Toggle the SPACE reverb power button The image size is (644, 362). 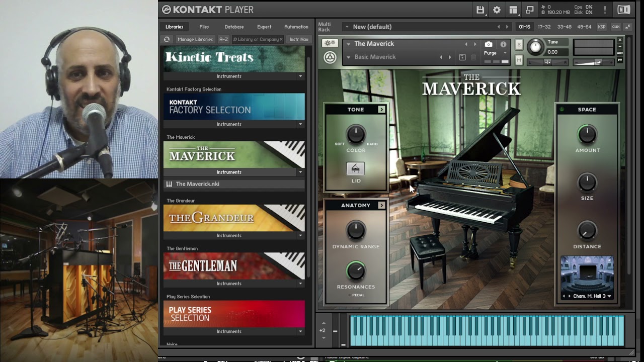[562, 109]
